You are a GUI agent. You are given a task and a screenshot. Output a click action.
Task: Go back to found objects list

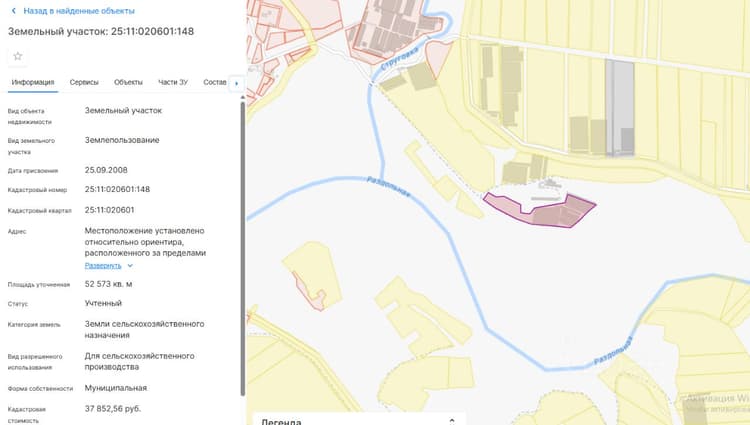(79, 11)
